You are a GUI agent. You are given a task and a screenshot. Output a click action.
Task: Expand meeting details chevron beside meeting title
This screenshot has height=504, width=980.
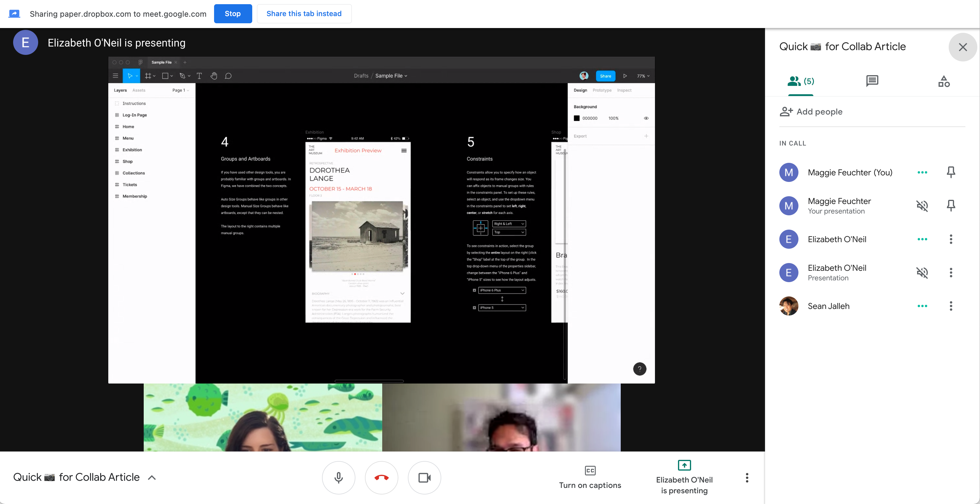tap(152, 477)
